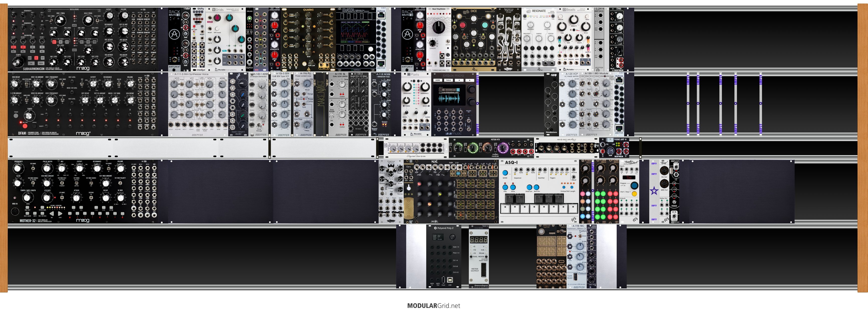Open the A-196 PLL module
The width and height of the screenshot is (868, 311).
coord(303,105)
